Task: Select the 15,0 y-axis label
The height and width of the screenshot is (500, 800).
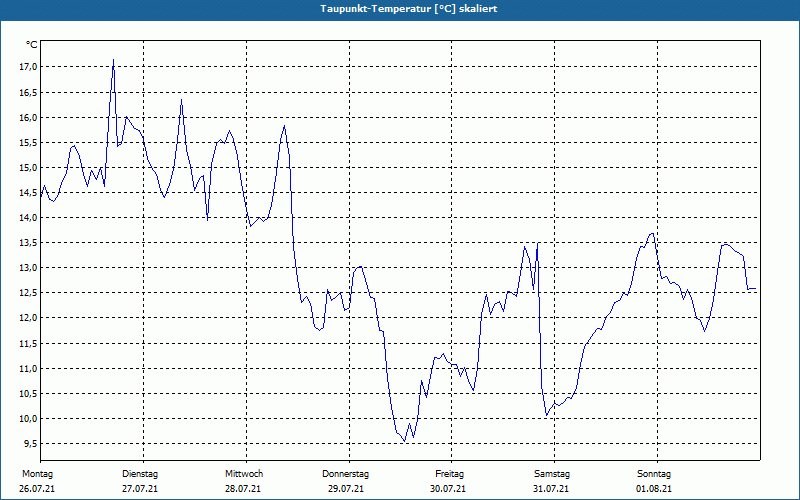Action: coord(29,167)
